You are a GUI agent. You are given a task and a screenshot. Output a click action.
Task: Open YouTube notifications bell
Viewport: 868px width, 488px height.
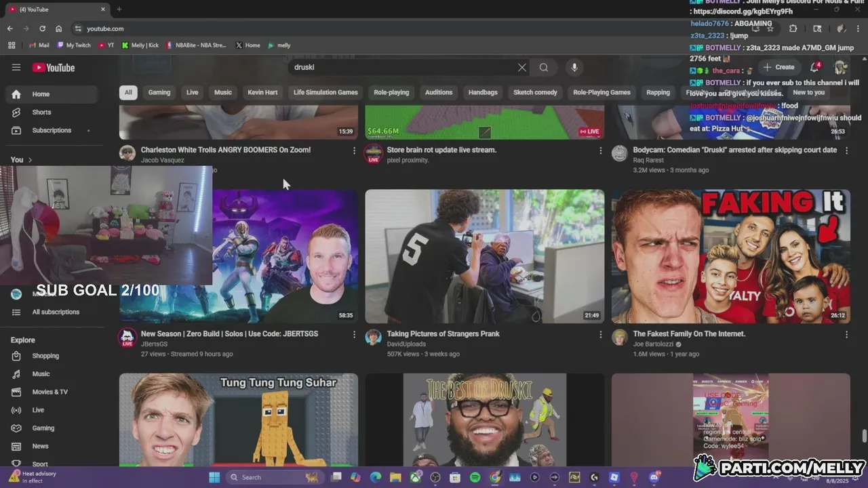click(x=815, y=67)
